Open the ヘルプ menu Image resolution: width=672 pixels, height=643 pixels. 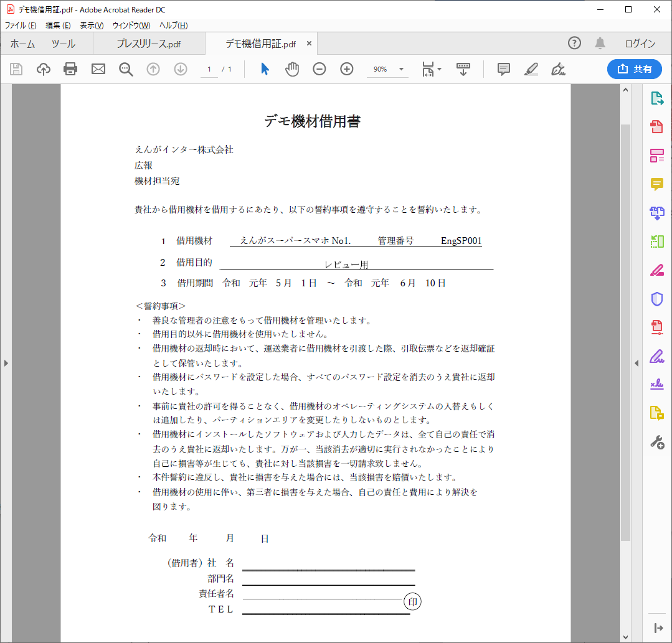[174, 26]
